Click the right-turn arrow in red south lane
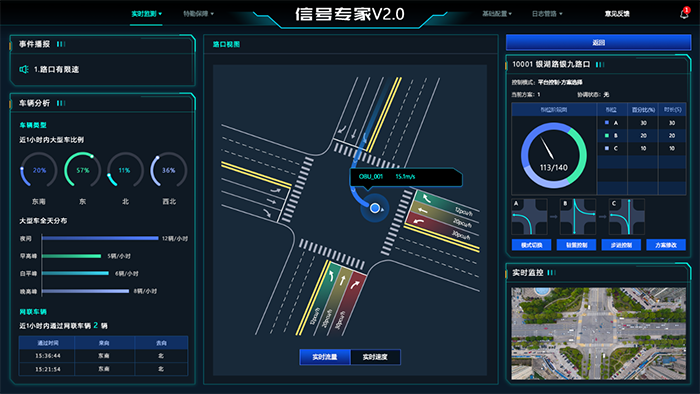The width and height of the screenshot is (700, 394). click(x=355, y=284)
